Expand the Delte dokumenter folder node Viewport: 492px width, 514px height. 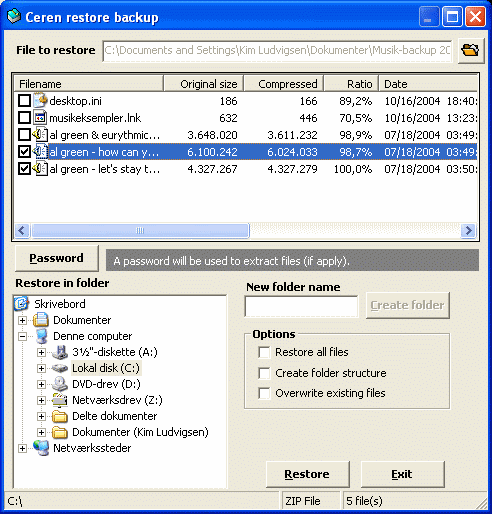coord(41,416)
